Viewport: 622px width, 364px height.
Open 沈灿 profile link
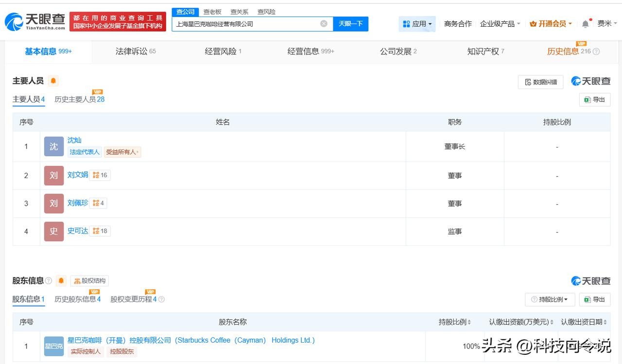[x=74, y=140]
